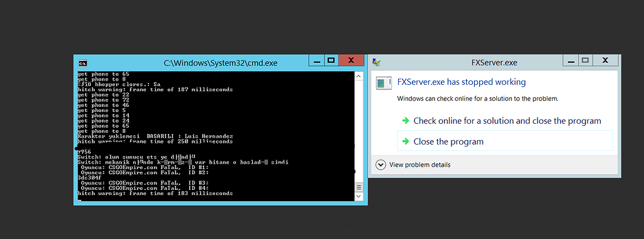Image resolution: width=644 pixels, height=239 pixels.
Task: Click 'Windows can check online for a solution' text
Action: (478, 99)
